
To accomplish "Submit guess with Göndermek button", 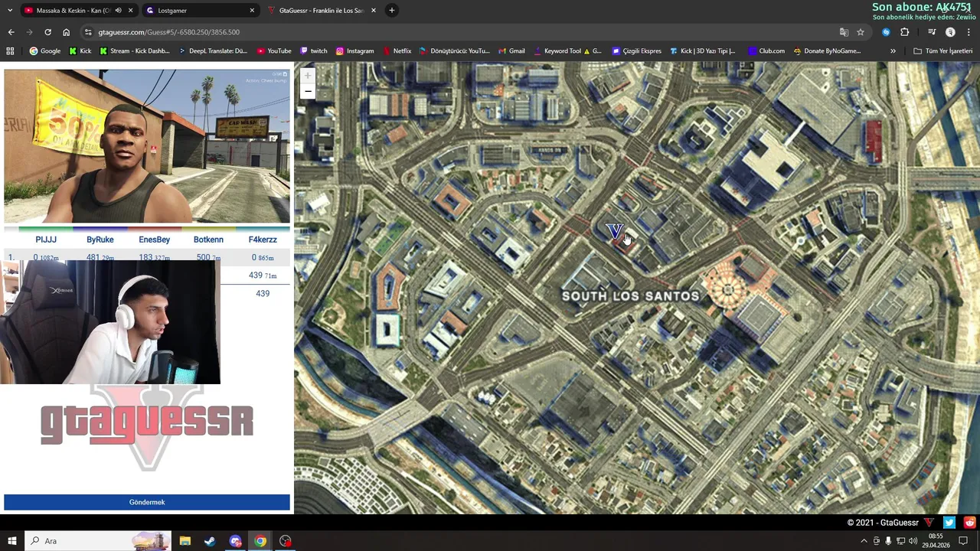I will pyautogui.click(x=147, y=502).
